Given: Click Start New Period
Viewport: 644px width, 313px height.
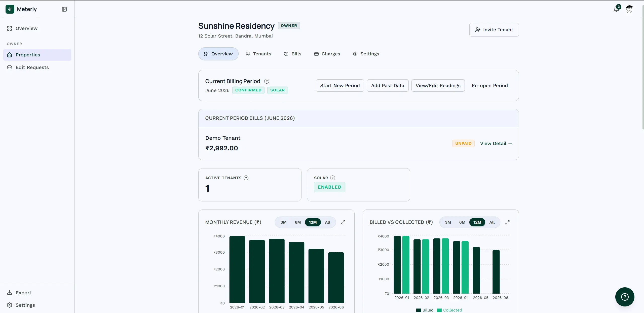Looking at the screenshot, I should tap(340, 86).
